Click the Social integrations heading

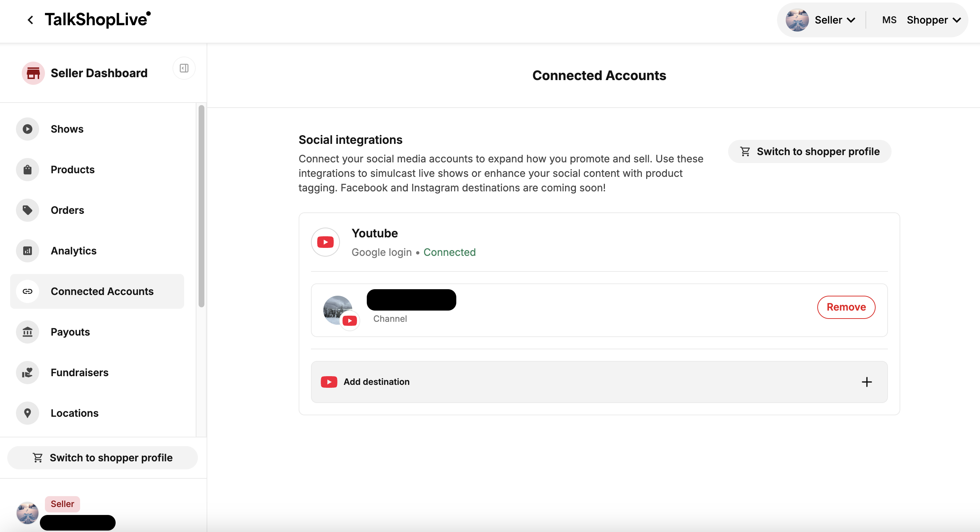(350, 140)
